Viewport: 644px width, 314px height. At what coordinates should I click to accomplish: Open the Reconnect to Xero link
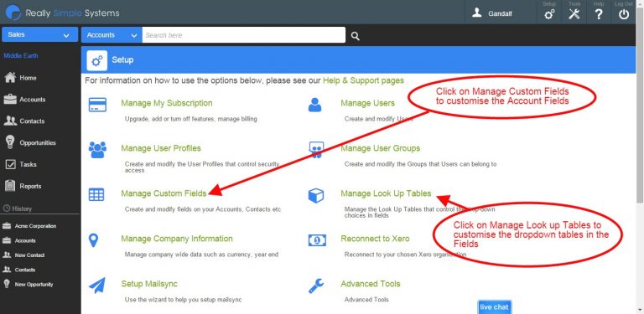tap(375, 239)
